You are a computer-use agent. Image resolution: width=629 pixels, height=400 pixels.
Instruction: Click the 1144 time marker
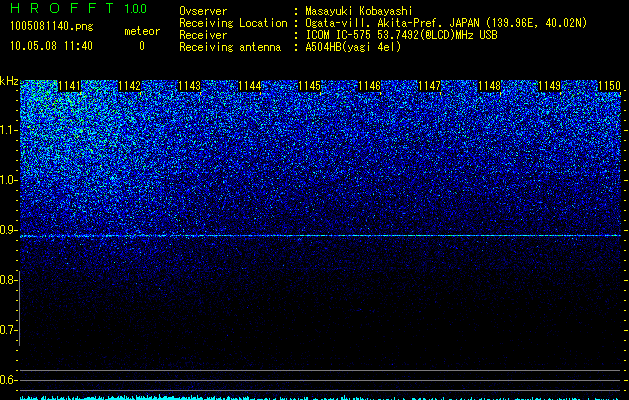click(250, 86)
